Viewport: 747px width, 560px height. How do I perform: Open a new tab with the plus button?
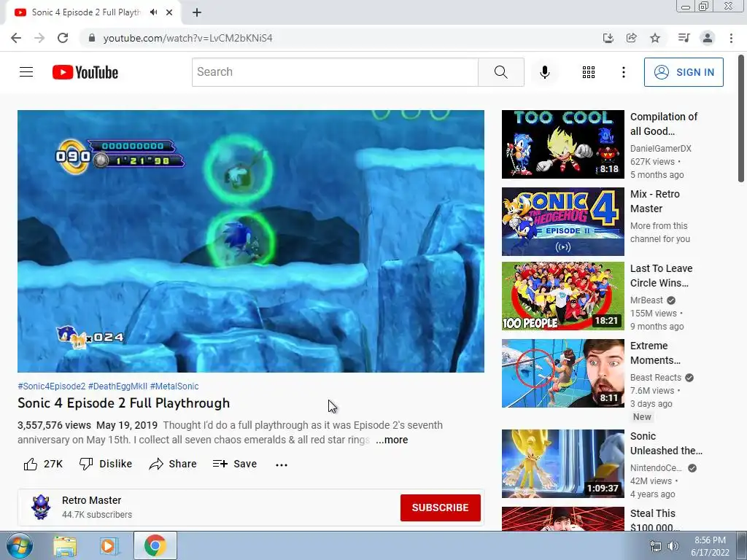[x=197, y=12]
